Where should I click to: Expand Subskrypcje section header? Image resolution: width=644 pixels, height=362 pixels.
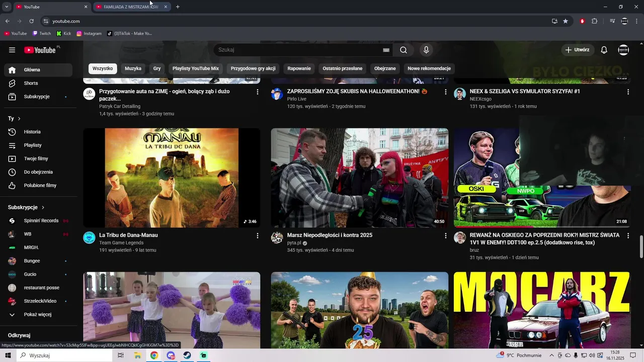(26, 207)
